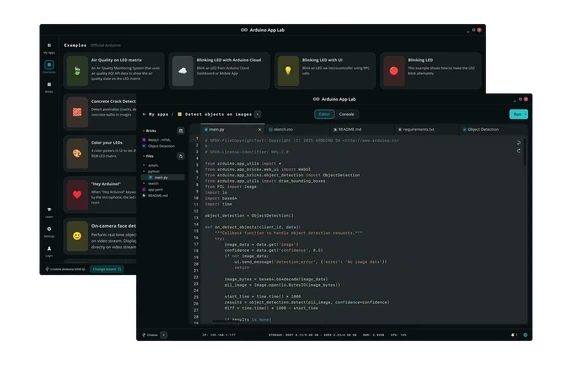The width and height of the screenshot is (572, 365).
Task: Open the board dropdown in front window status bar
Action: tap(164, 335)
